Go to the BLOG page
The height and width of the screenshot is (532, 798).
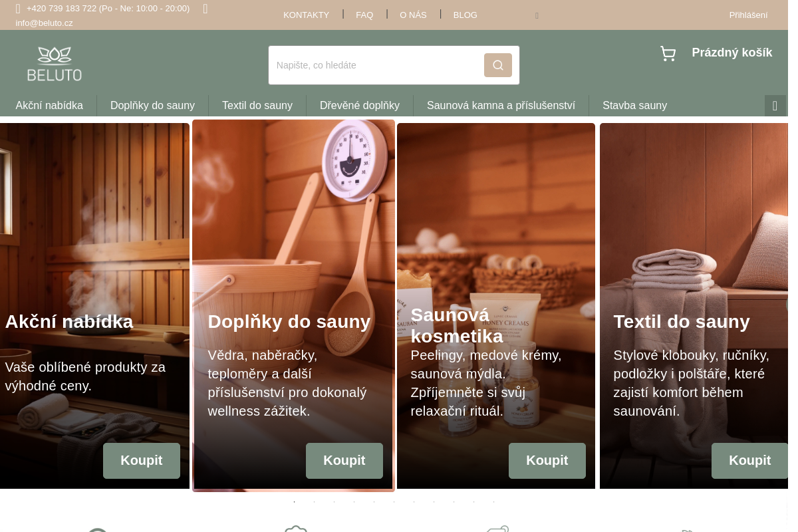(x=465, y=15)
